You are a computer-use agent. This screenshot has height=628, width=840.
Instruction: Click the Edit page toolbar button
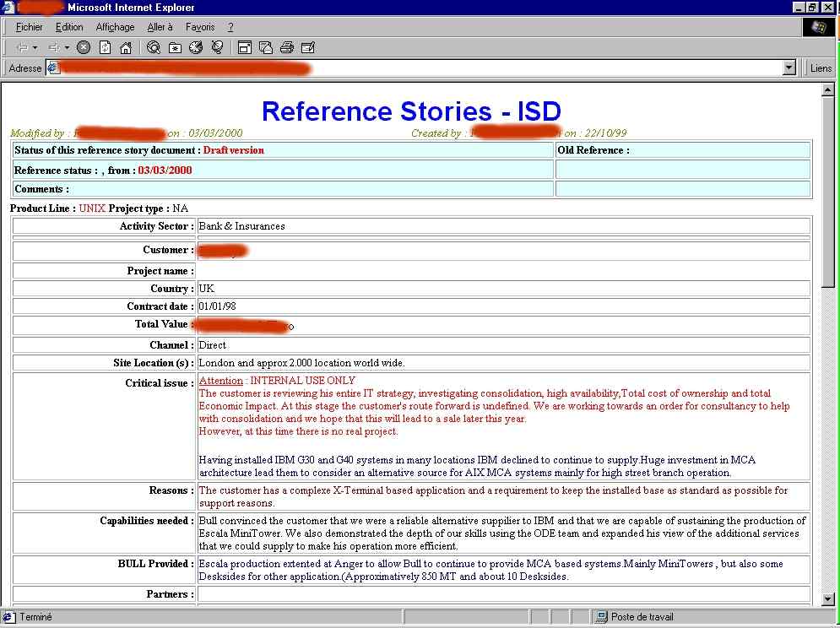pyautogui.click(x=308, y=47)
